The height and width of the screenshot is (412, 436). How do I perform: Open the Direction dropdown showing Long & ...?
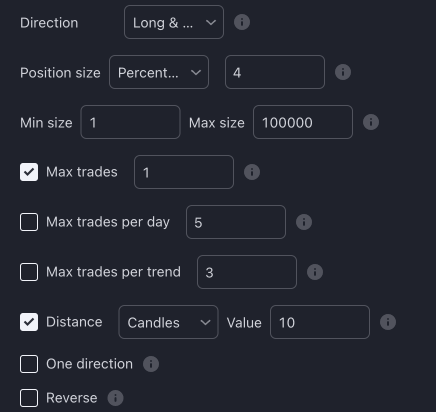174,22
